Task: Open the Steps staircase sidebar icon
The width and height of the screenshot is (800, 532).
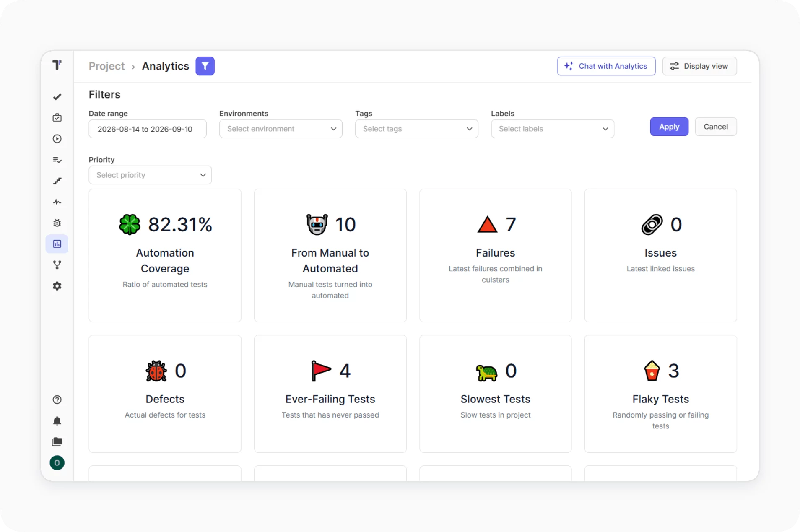Action: point(57,181)
